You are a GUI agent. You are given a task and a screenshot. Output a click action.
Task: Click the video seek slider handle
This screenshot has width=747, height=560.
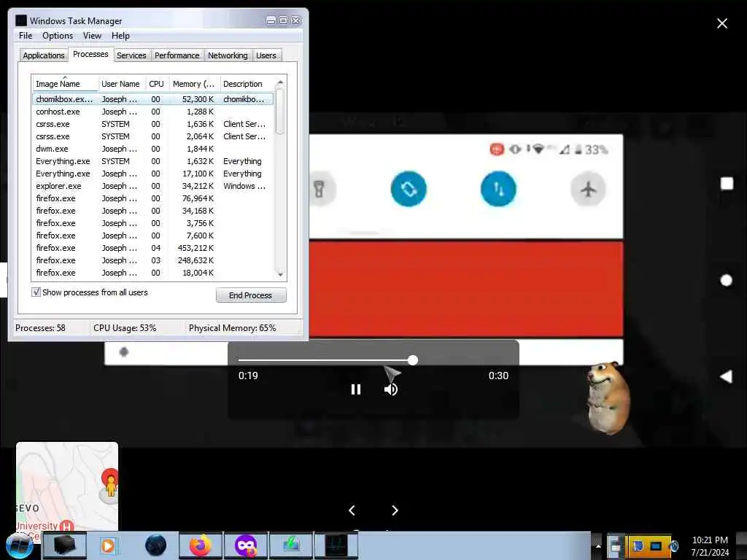(x=413, y=360)
